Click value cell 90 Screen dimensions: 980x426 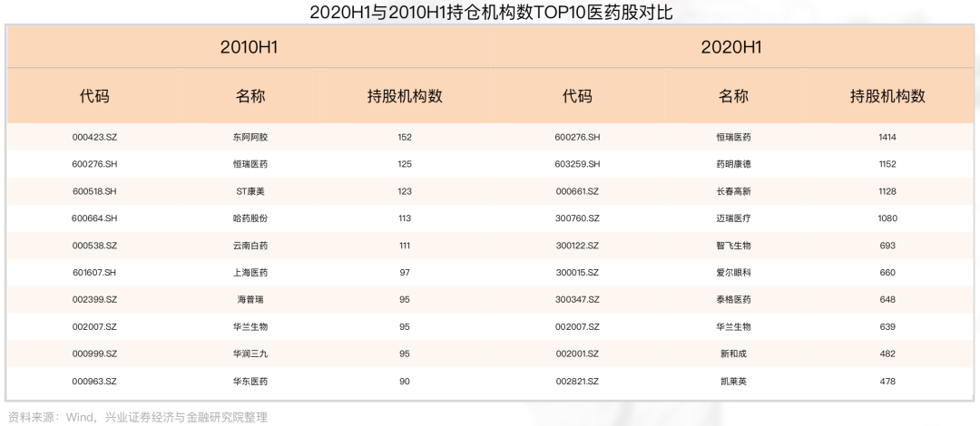(x=405, y=381)
